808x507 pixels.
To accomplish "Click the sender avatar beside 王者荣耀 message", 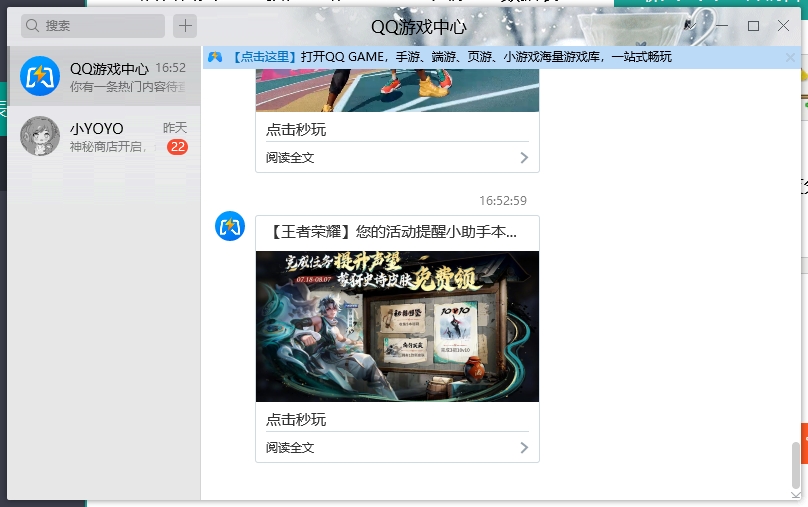I will [x=230, y=226].
